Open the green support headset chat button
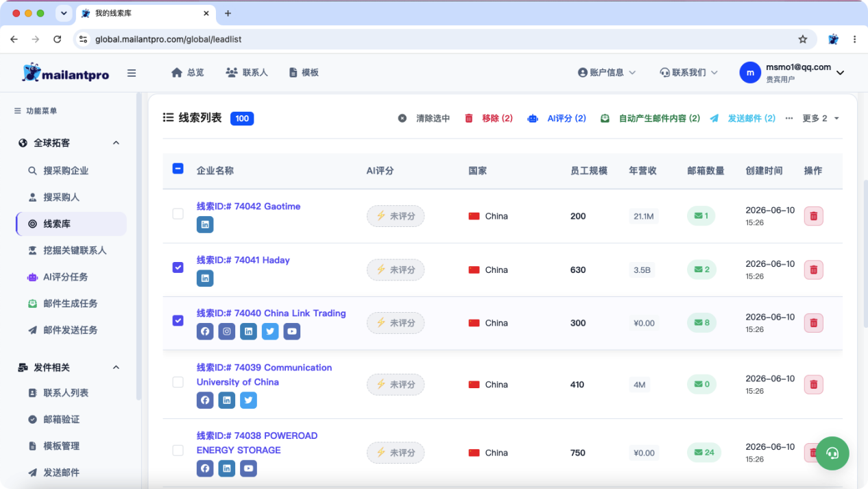Viewport: 868px width, 489px height. 832,453
